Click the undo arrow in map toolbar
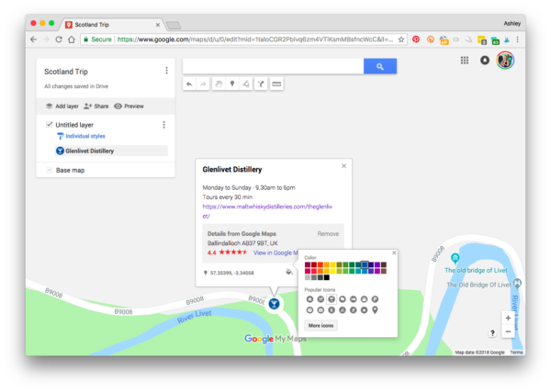The height and width of the screenshot is (392, 551). tap(189, 84)
